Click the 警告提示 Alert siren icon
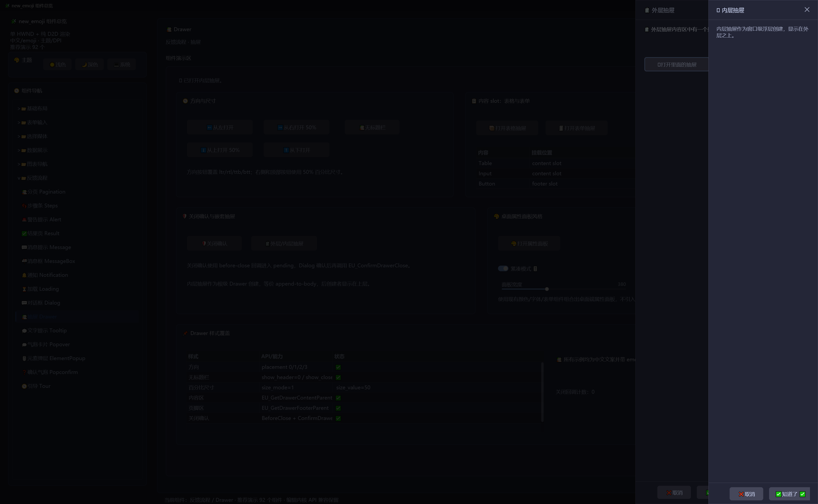 tap(24, 220)
